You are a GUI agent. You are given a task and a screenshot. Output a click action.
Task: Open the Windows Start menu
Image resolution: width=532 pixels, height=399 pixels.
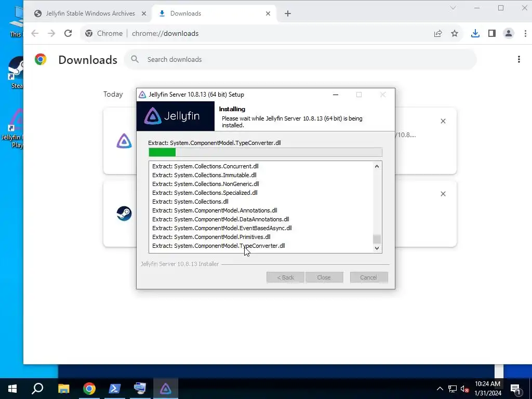point(12,389)
